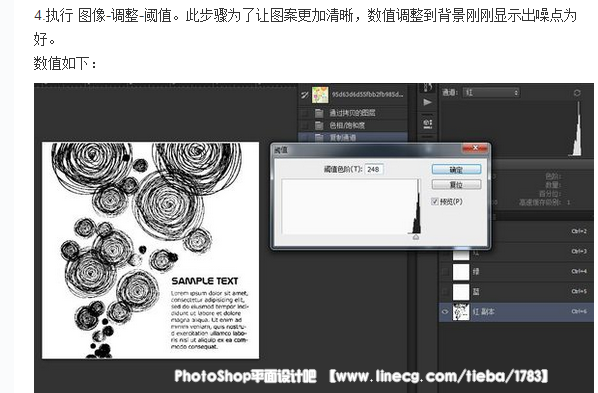Open the 通道 channel dropdown showing 红

coord(491,93)
